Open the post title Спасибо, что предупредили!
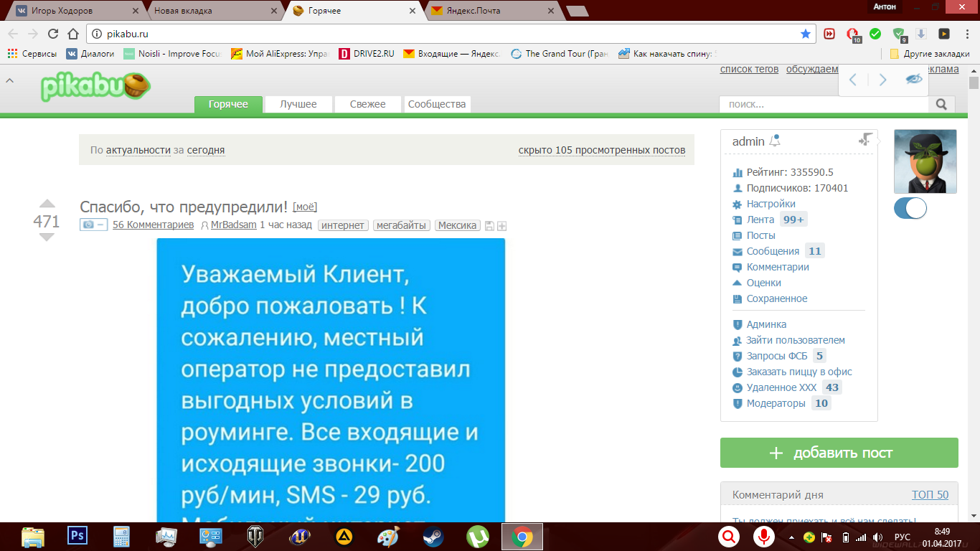The height and width of the screenshot is (551, 980). [x=184, y=207]
